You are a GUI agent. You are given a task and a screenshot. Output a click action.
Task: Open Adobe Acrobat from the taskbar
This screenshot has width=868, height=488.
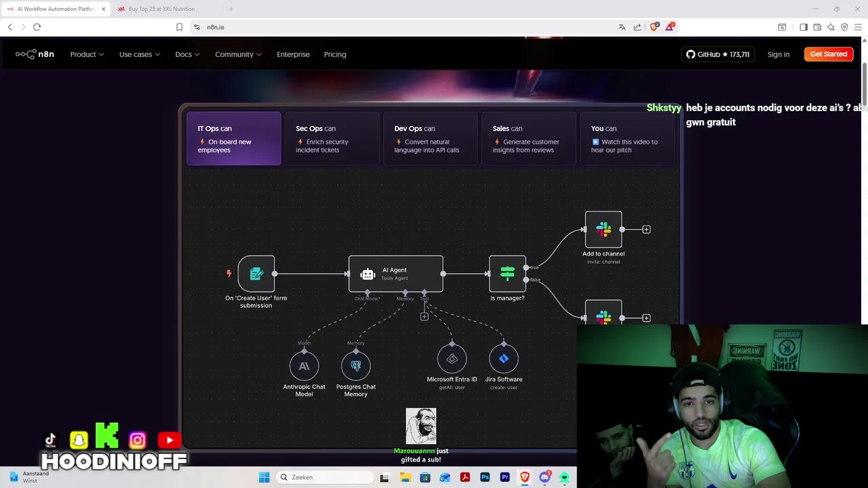tap(465, 477)
